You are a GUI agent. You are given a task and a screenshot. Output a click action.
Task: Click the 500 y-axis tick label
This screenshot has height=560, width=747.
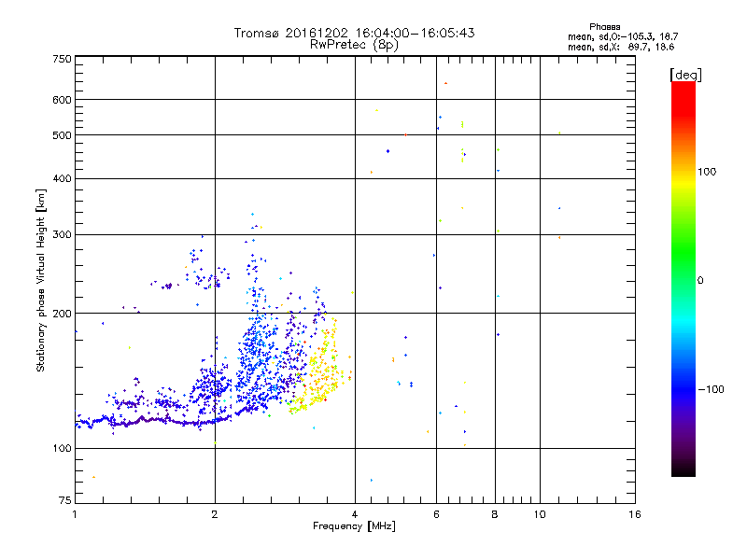click(62, 135)
